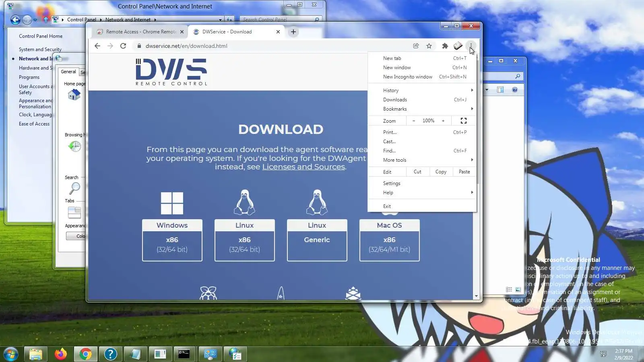The image size is (644, 362).
Task: Exit Chrome via menu
Action: click(422, 206)
